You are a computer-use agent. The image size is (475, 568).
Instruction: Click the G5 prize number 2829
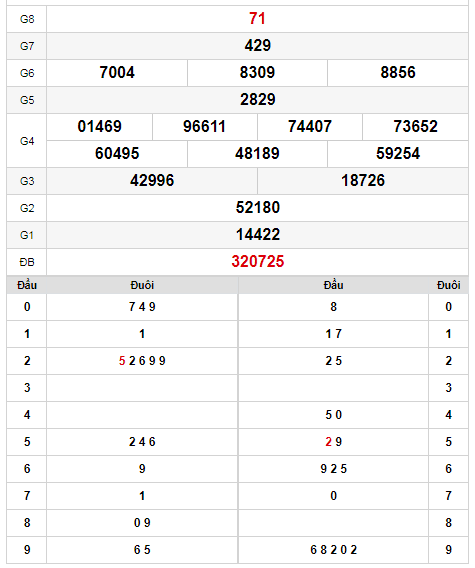click(258, 100)
